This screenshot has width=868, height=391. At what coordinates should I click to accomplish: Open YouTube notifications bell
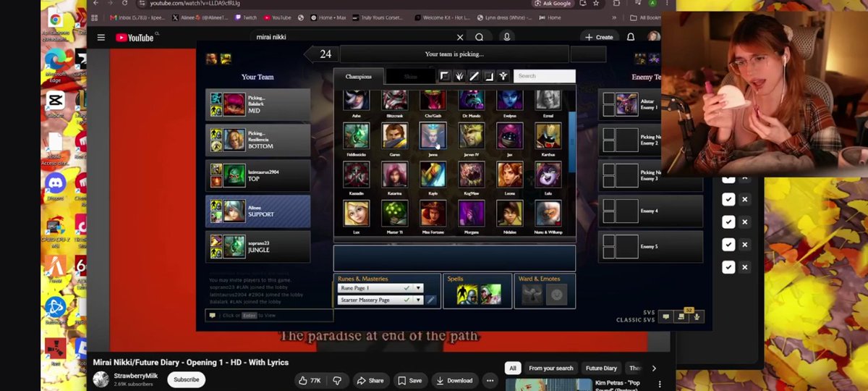631,37
